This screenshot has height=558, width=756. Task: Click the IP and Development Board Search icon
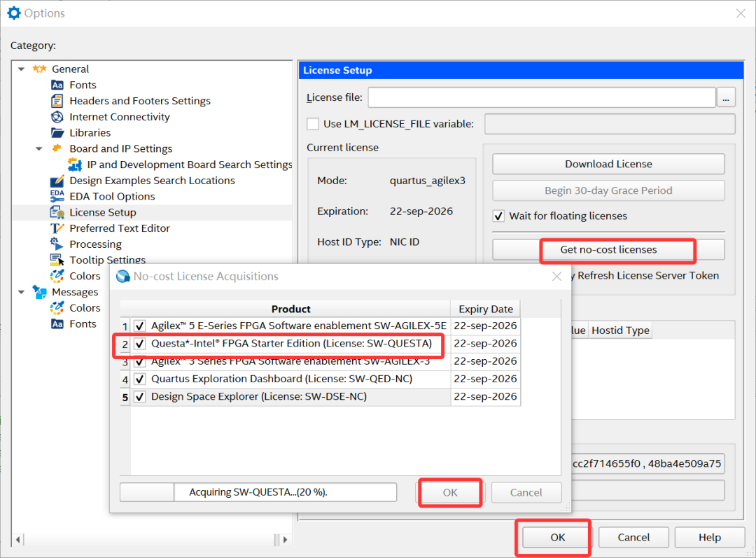pos(75,165)
